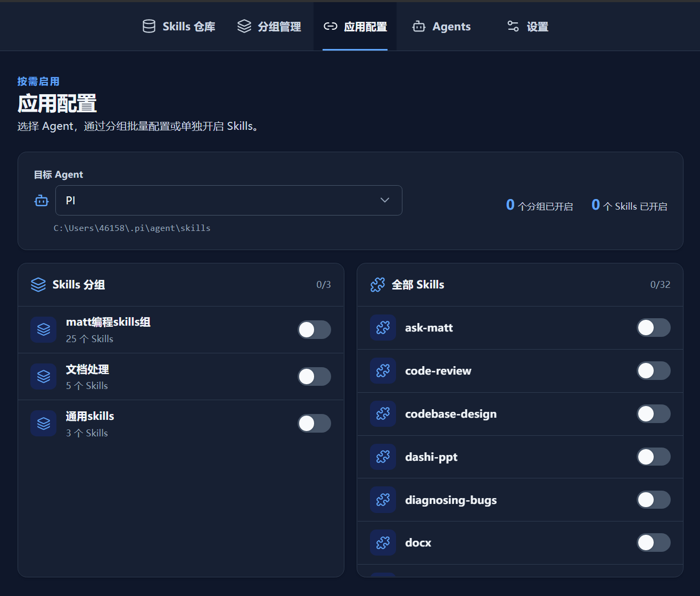Click the docx puzzle icon
700x596 pixels.
pos(383,542)
